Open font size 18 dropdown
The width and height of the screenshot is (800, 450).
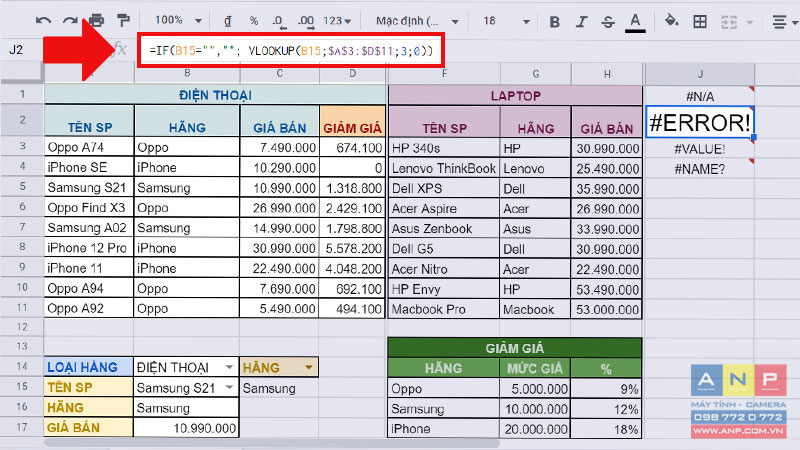coord(506,21)
